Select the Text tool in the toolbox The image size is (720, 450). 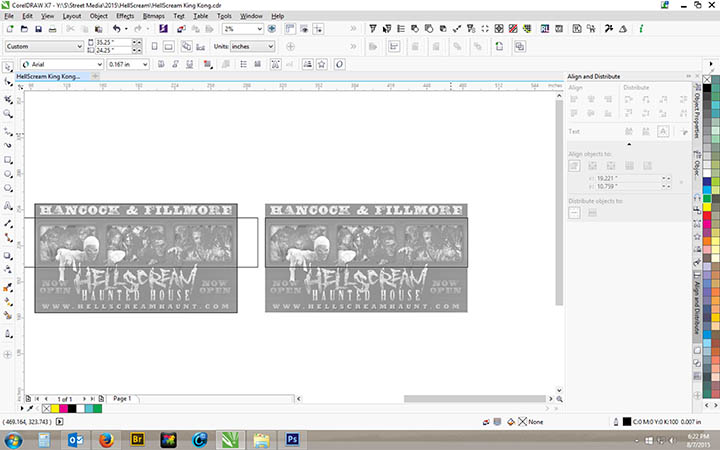click(8, 206)
